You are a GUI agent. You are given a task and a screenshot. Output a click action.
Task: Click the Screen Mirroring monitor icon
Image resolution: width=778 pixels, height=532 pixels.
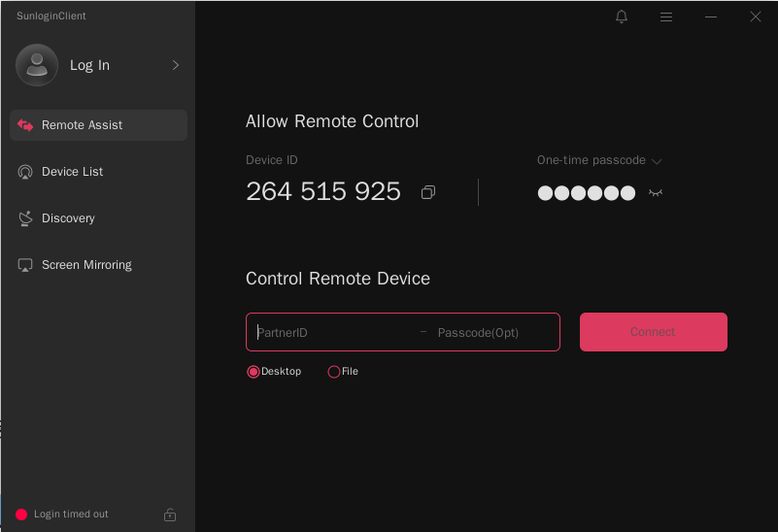pyautogui.click(x=25, y=265)
